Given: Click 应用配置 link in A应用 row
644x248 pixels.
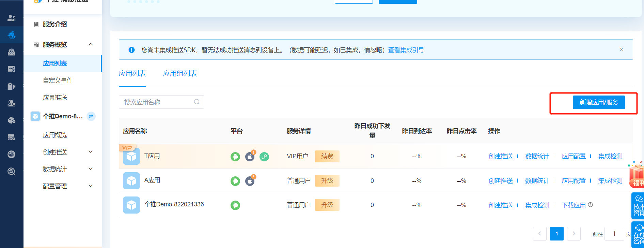Looking at the screenshot, I should (574, 181).
